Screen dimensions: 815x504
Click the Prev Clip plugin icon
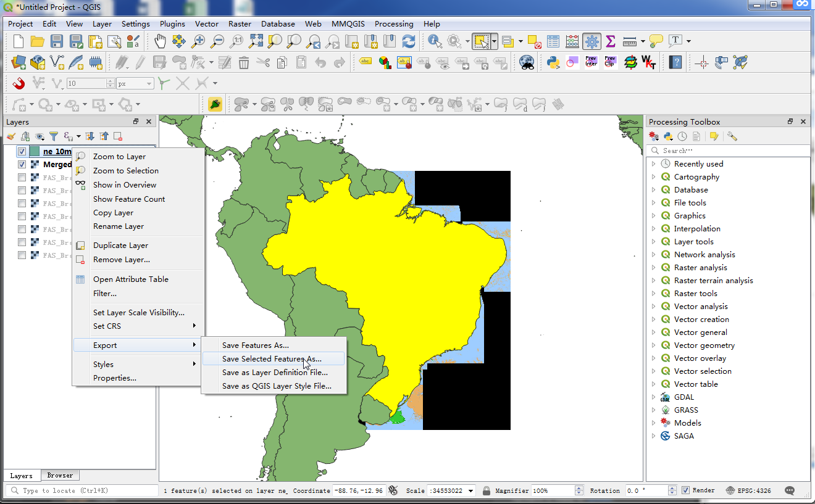point(610,62)
